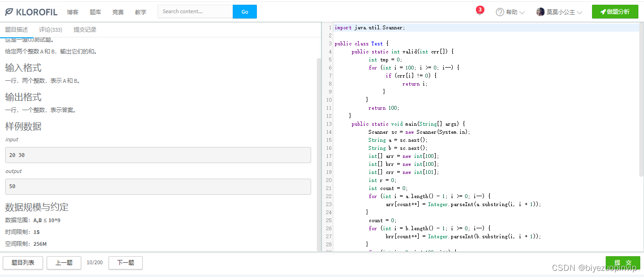Click code line public class Test
Viewport: 644px width, 277px height.
click(x=361, y=43)
